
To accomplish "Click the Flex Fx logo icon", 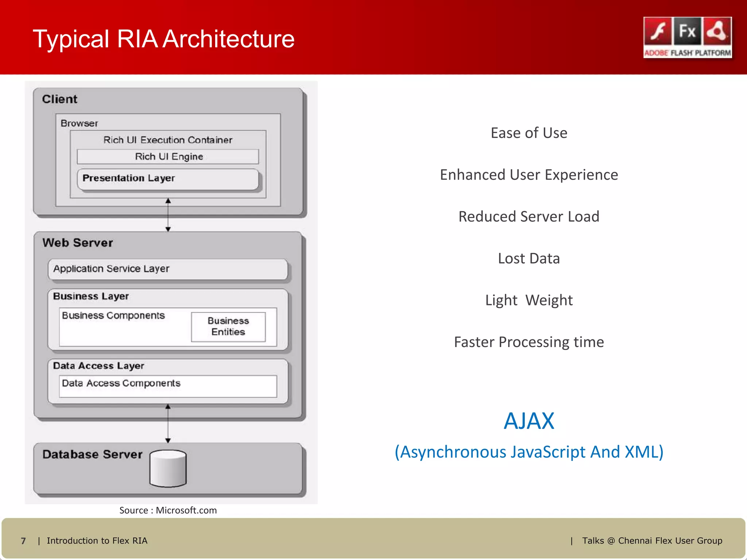I will (x=687, y=31).
